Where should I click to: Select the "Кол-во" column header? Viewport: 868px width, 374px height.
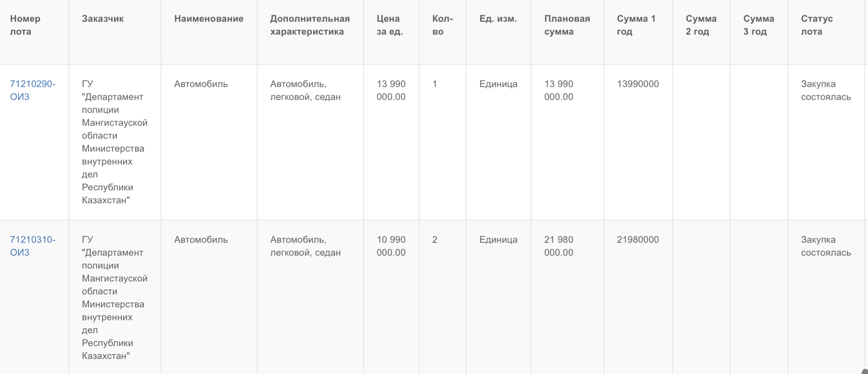(442, 25)
